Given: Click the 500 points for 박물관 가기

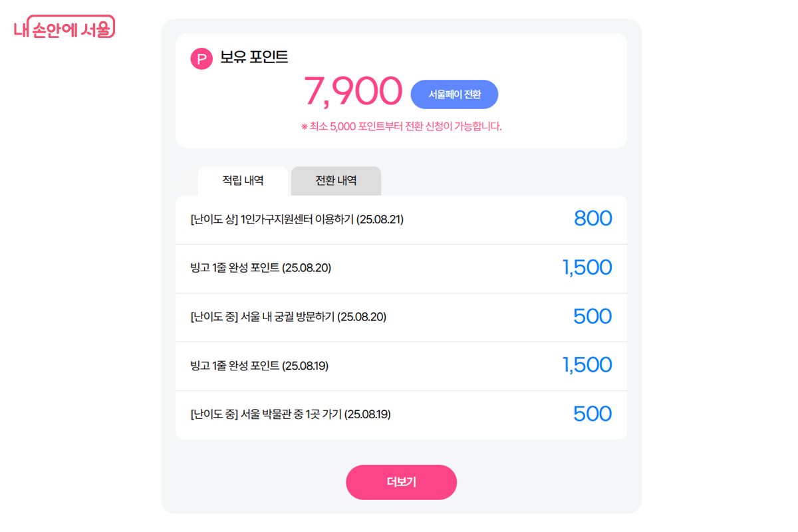Looking at the screenshot, I should coord(592,414).
